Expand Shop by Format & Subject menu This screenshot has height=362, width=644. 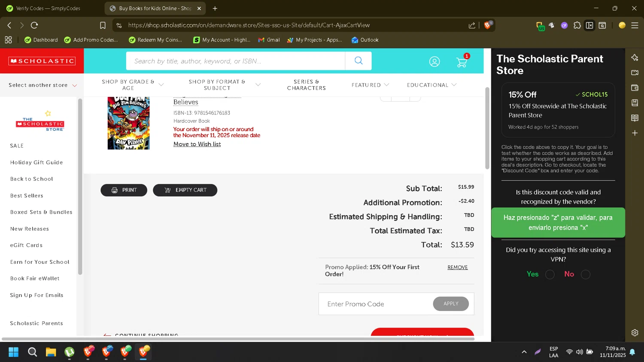[x=224, y=85]
